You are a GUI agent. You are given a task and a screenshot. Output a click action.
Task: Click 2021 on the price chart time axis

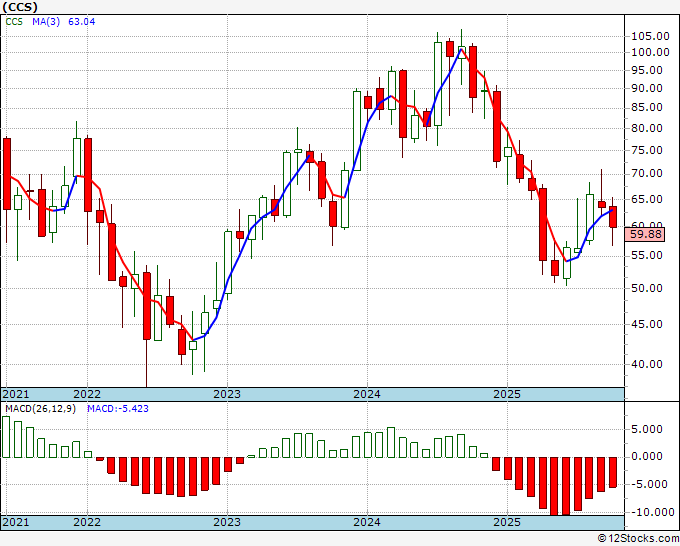pos(16,394)
